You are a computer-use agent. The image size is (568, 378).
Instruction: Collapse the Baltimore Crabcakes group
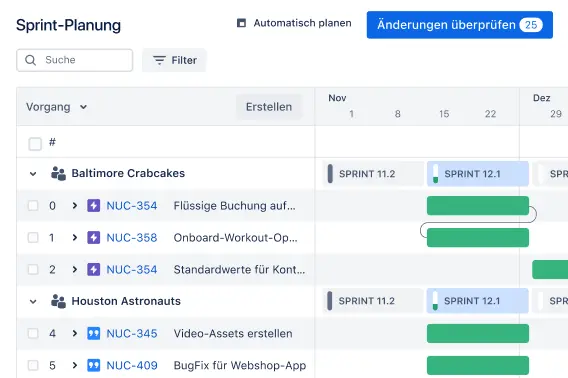(33, 174)
